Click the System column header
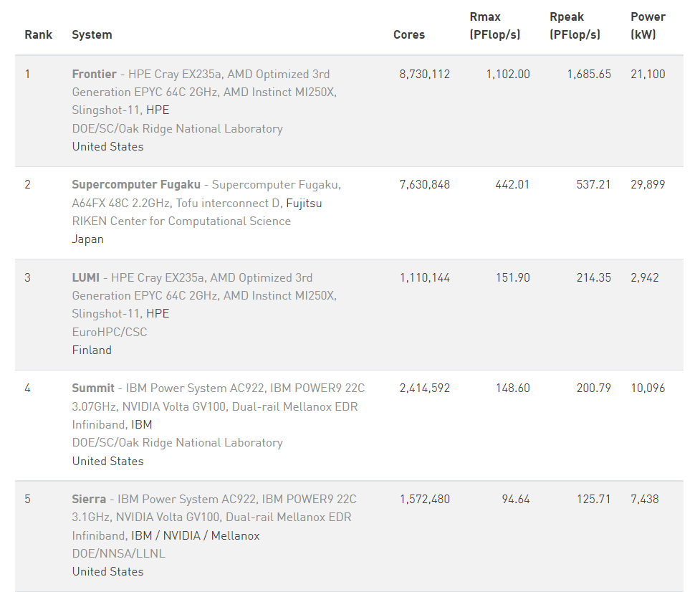Screen dimensions: 700x592 (92, 34)
